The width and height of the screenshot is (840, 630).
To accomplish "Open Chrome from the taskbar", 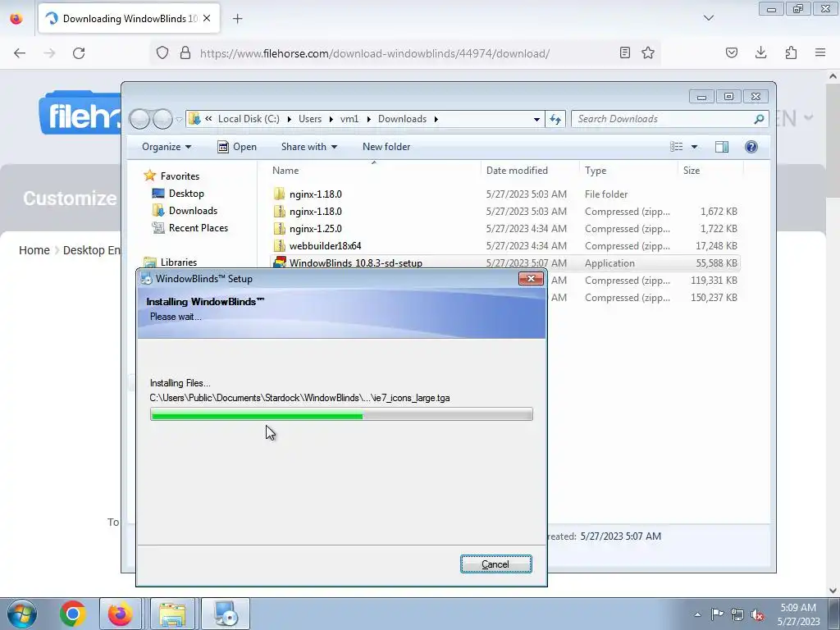I will (73, 614).
